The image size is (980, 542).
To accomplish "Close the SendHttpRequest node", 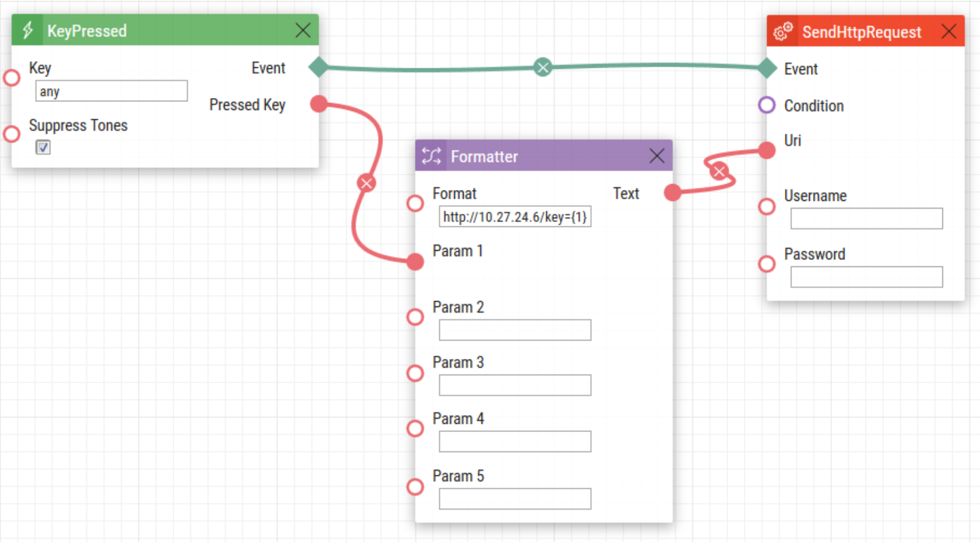I will 949,32.
